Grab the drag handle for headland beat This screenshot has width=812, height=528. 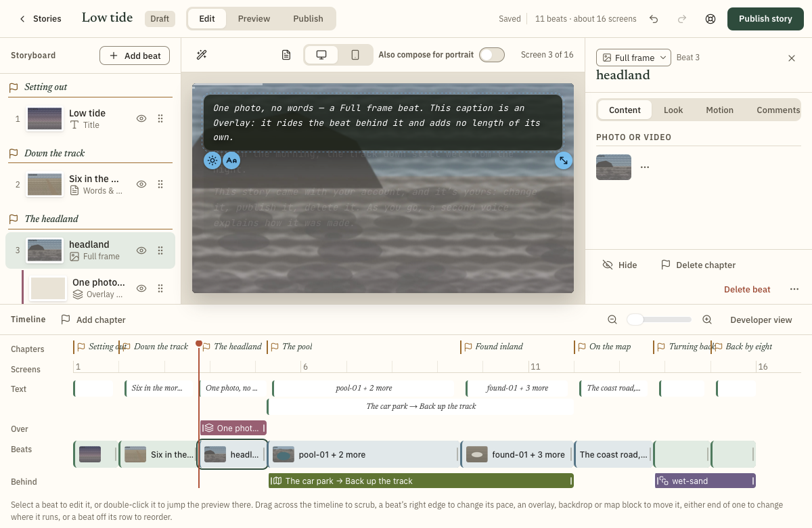tap(160, 250)
